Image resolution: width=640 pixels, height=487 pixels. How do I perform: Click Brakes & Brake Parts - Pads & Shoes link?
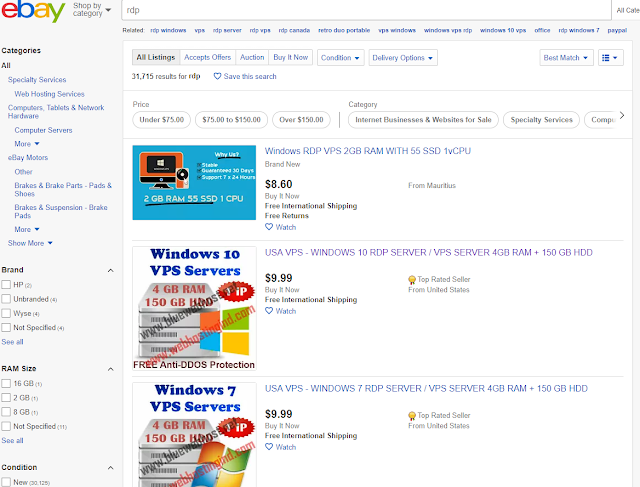pos(63,189)
